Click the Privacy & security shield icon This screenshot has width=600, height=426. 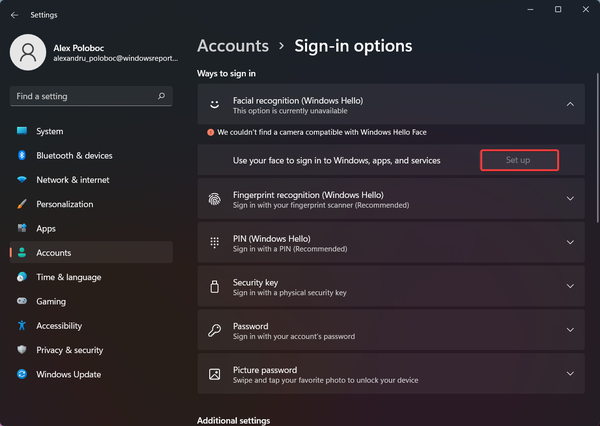pos(21,350)
